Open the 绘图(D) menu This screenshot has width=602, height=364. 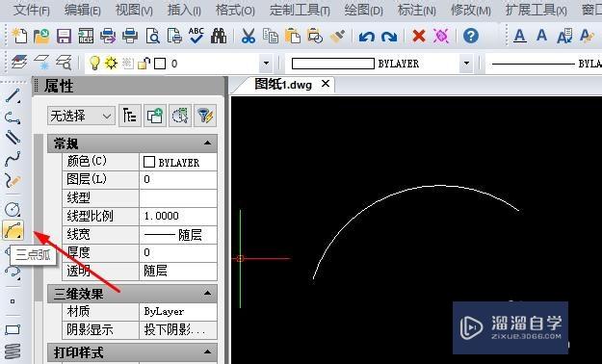[363, 10]
